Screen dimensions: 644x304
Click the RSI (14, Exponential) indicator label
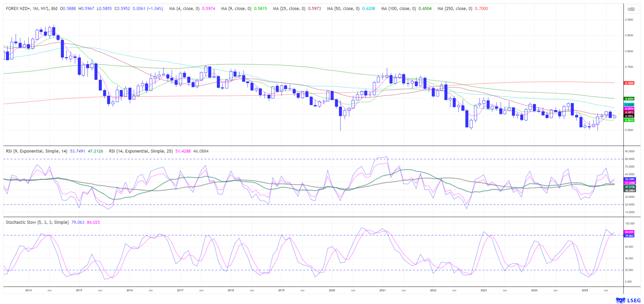(140, 151)
